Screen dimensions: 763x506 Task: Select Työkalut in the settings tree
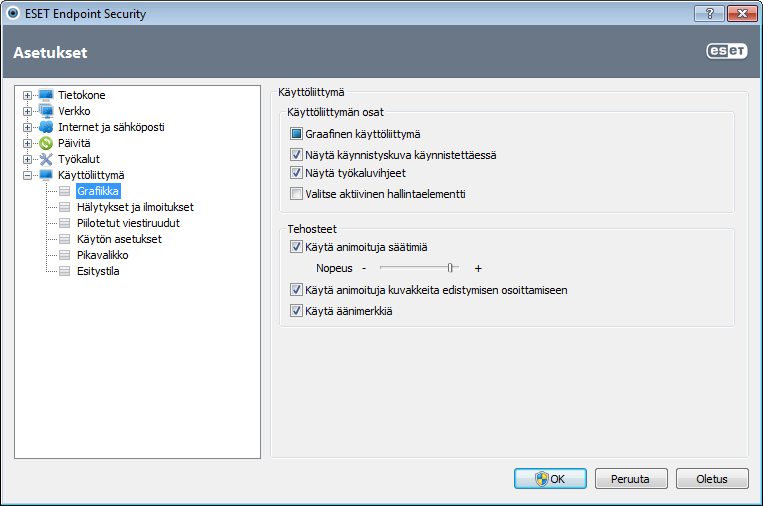tap(79, 159)
